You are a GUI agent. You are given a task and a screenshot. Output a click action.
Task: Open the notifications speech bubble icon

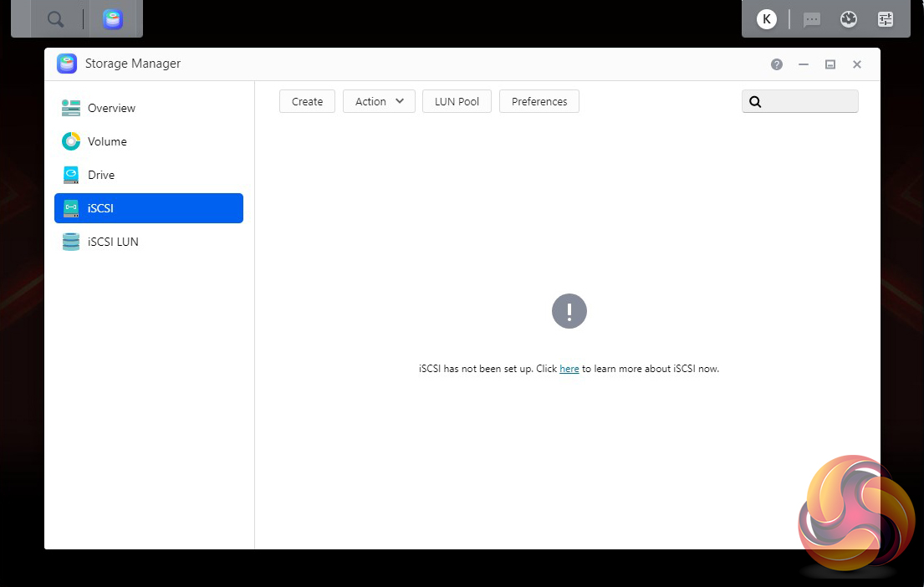tap(811, 19)
